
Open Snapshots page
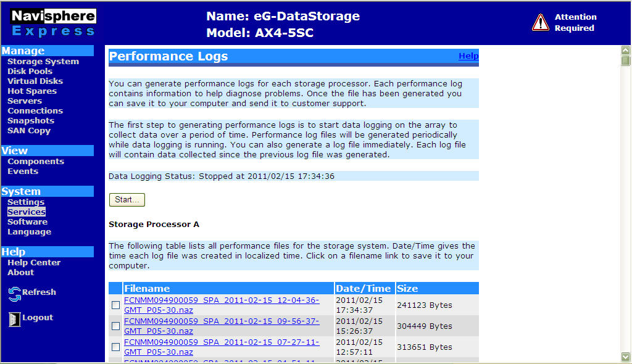(x=31, y=120)
